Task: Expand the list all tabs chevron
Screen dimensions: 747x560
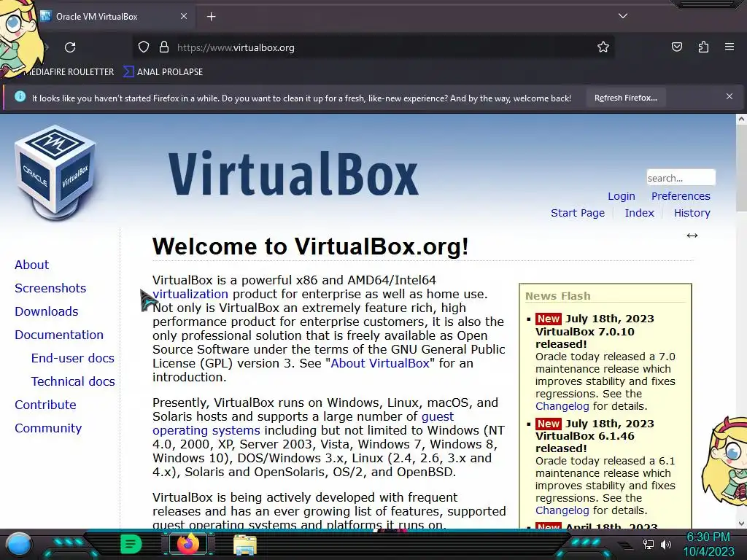Action: pyautogui.click(x=623, y=16)
